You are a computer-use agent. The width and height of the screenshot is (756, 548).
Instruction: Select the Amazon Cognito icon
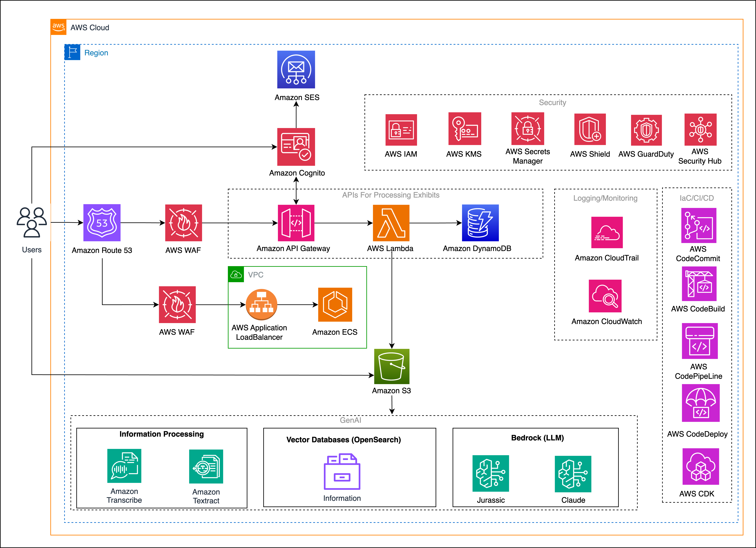[x=296, y=147]
